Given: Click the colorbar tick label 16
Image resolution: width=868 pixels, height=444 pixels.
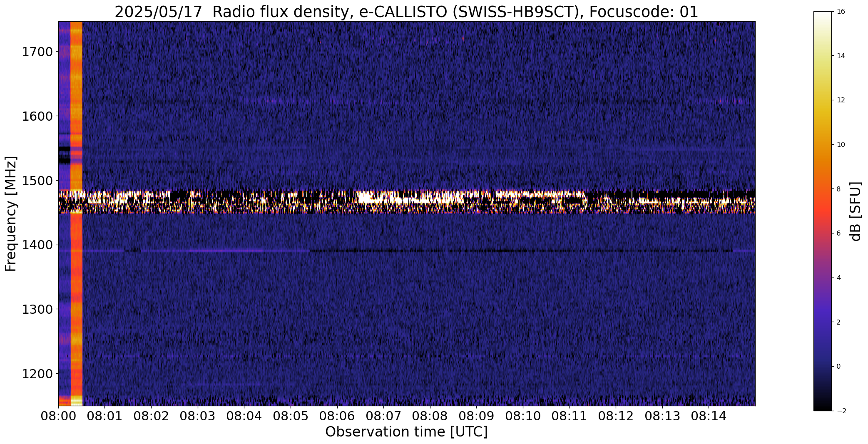Looking at the screenshot, I should 841,12.
